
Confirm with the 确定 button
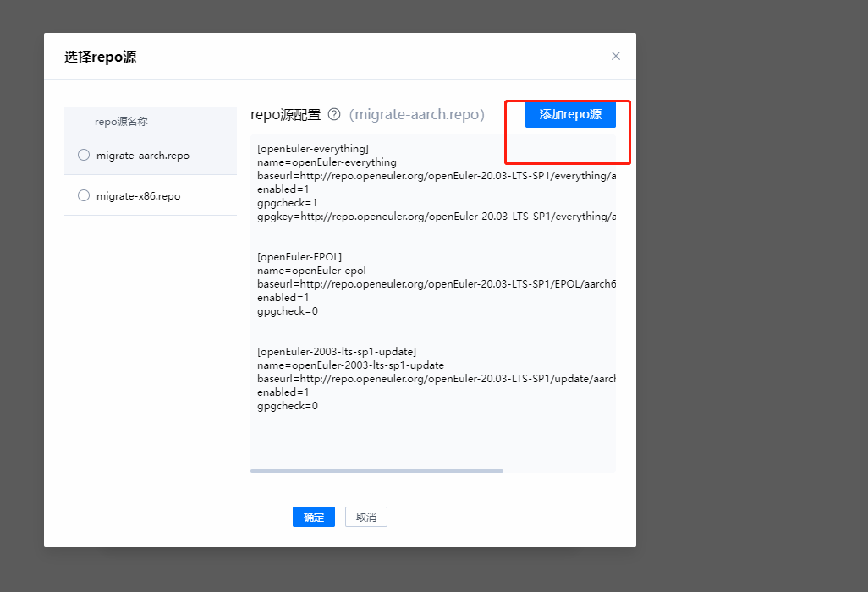[314, 517]
